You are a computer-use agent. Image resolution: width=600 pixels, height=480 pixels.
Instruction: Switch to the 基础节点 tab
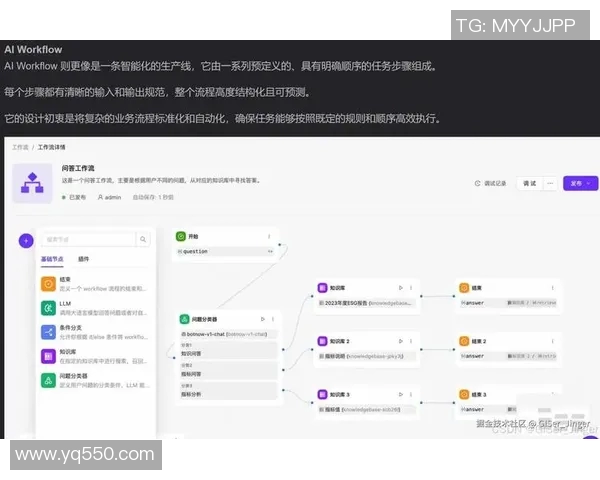(52, 259)
